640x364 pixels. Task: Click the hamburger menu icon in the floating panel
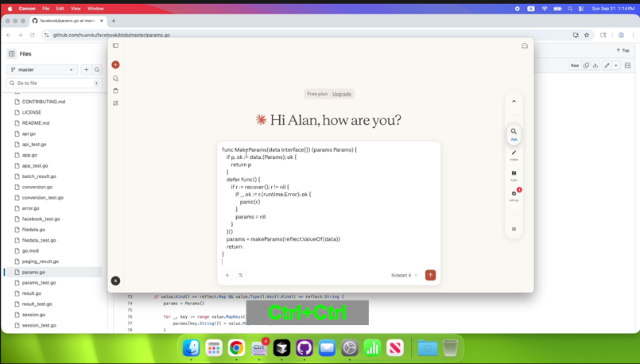[514, 229]
